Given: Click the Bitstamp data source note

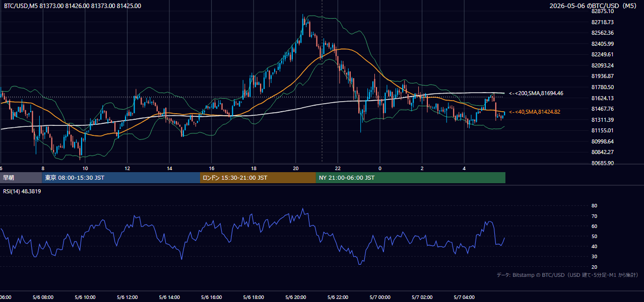Looking at the screenshot, I should click(567, 275).
